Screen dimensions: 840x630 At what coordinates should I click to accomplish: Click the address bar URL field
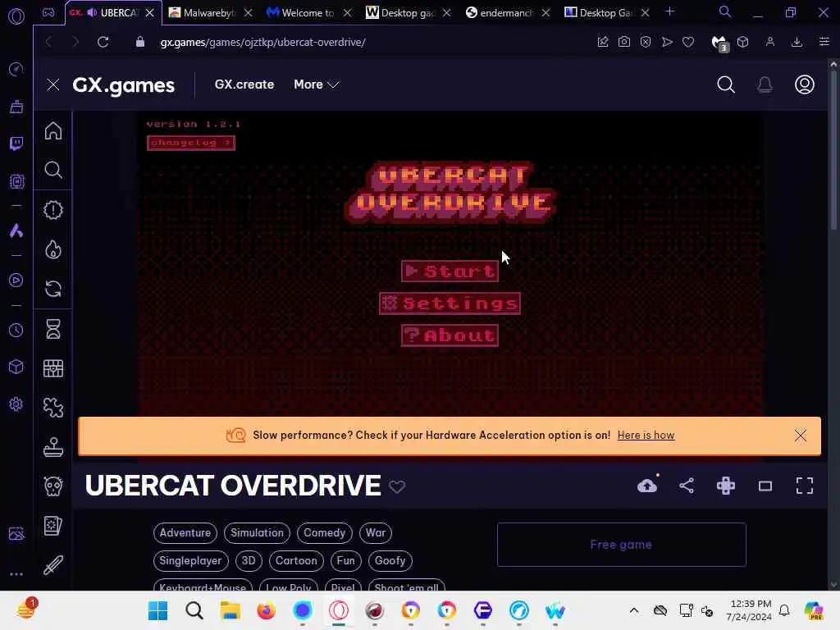262,42
